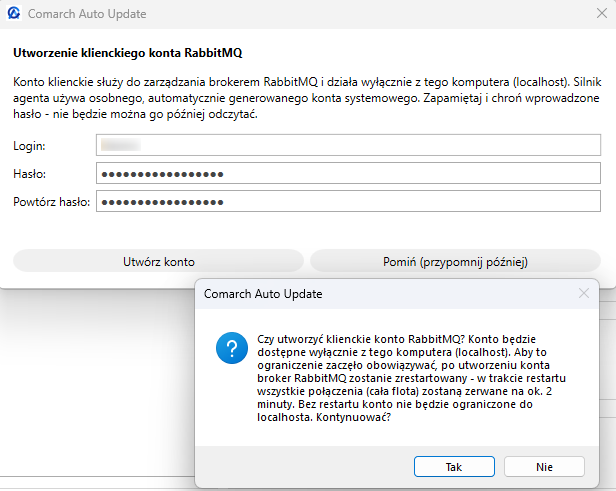
Task: Close the main Comarch Auto Update window
Action: click(601, 13)
